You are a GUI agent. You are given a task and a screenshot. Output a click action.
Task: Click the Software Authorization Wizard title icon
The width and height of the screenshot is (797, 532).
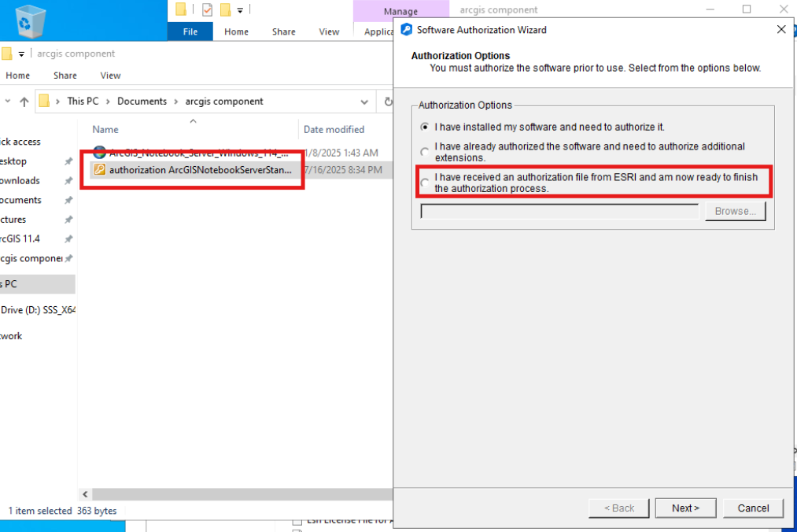click(407, 29)
